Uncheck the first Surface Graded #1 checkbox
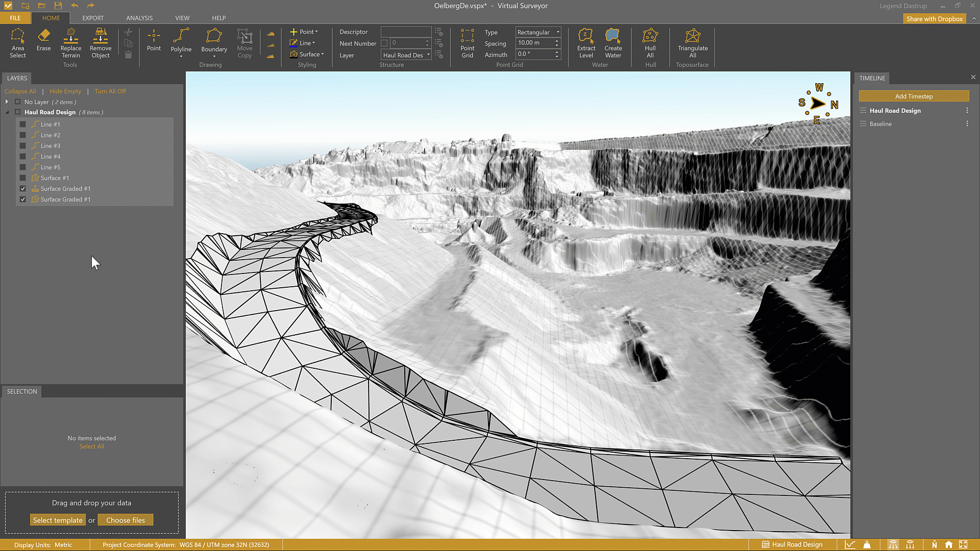 [23, 189]
